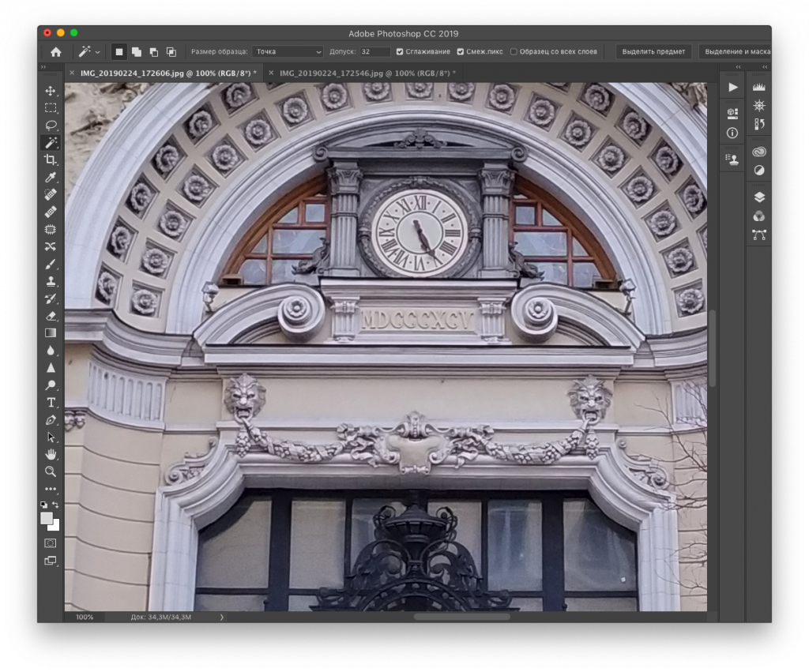Click the Допуск tolerance input field

point(374,52)
